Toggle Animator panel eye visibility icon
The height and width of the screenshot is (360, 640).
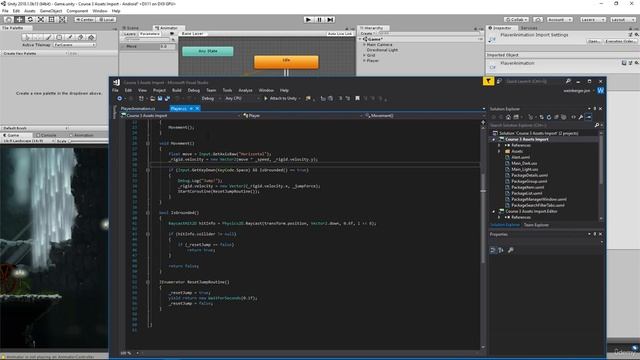pyautogui.click(x=172, y=34)
